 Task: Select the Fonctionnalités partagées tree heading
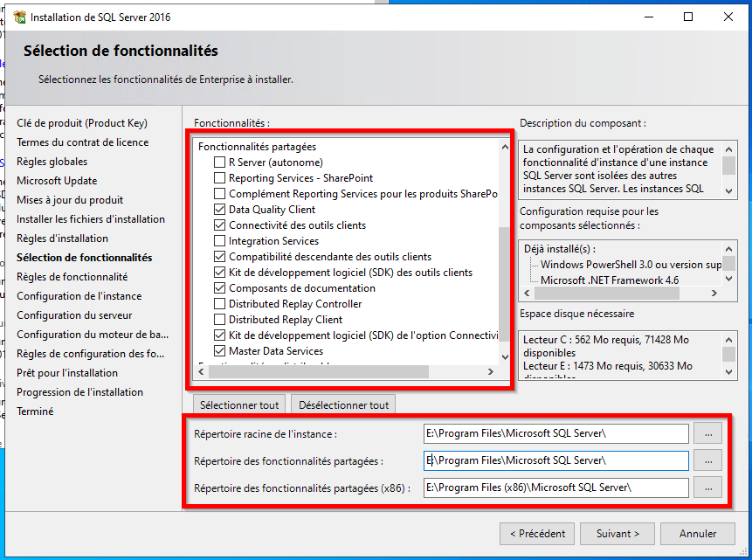257,147
